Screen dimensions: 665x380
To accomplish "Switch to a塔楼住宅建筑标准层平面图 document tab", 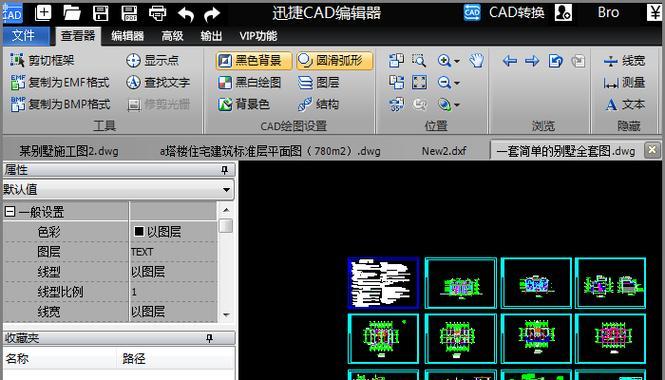I will point(270,151).
